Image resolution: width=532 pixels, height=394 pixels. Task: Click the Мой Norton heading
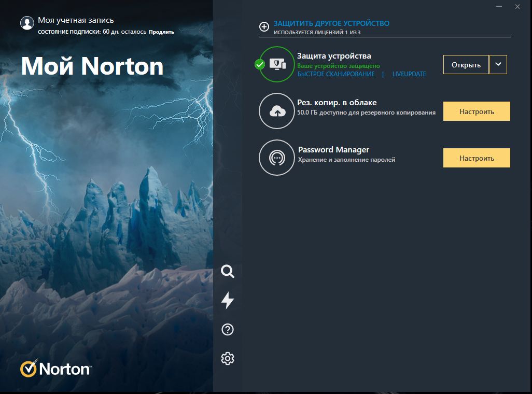tap(92, 66)
